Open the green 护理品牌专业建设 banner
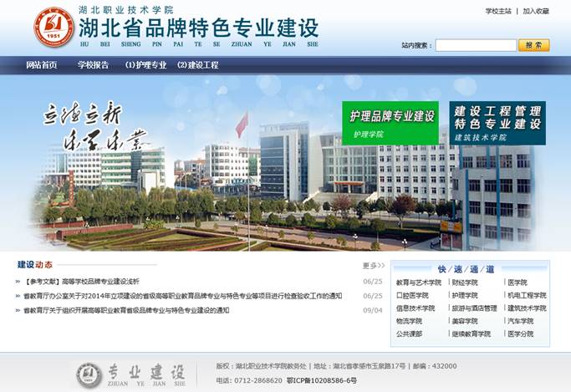571x392 pixels. (390, 123)
